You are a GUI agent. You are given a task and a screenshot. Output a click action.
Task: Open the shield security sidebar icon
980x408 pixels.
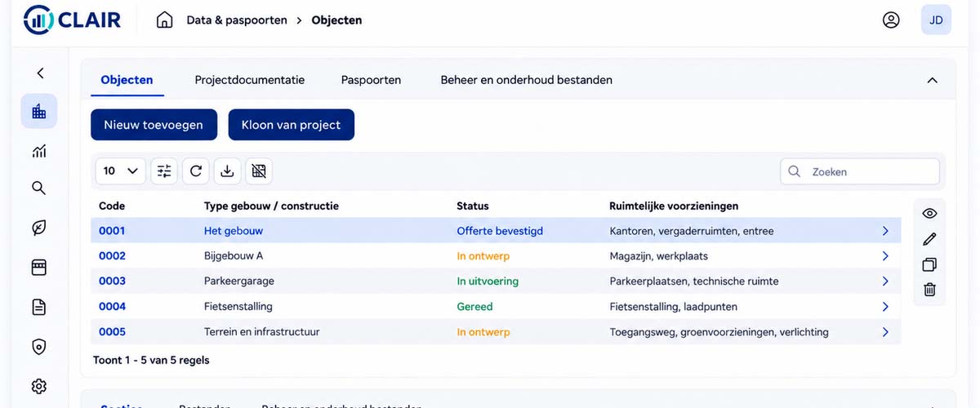(x=39, y=347)
